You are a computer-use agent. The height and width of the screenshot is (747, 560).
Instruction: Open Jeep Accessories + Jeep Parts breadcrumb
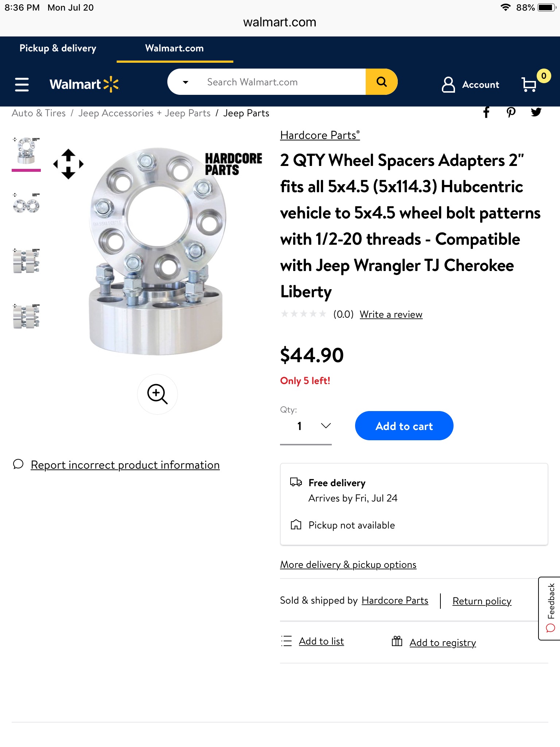pyautogui.click(x=144, y=113)
